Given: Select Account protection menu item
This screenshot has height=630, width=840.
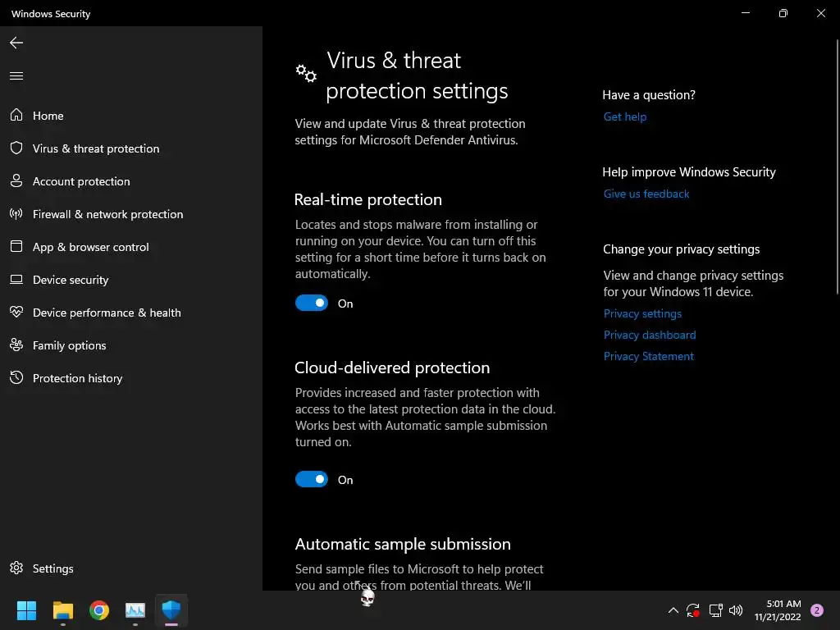Looking at the screenshot, I should point(81,181).
